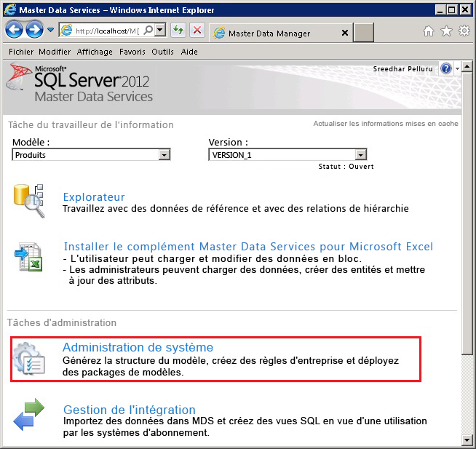The image size is (476, 449).
Task: Click the user name Sreedhar Pelluru
Action: (x=402, y=69)
